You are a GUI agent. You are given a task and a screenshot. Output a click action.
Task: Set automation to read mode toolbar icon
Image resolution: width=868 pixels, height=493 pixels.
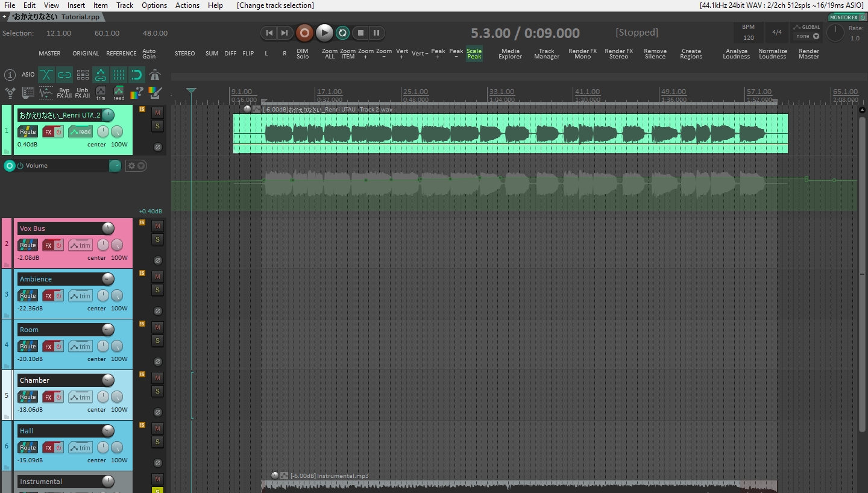[119, 93]
